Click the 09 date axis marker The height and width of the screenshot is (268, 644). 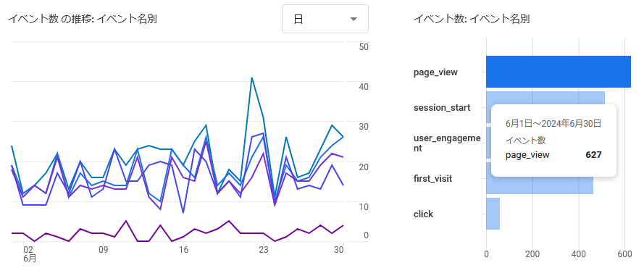pos(103,249)
